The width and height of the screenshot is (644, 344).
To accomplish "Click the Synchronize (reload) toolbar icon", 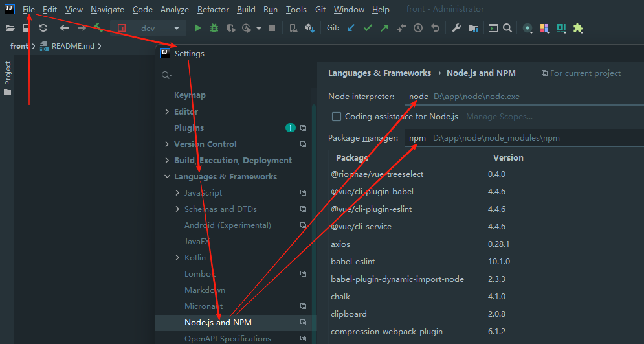I will (x=43, y=28).
